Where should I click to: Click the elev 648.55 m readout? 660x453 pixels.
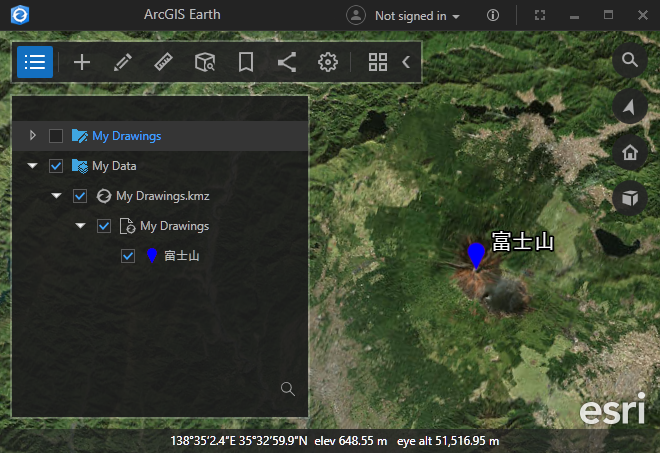click(351, 441)
